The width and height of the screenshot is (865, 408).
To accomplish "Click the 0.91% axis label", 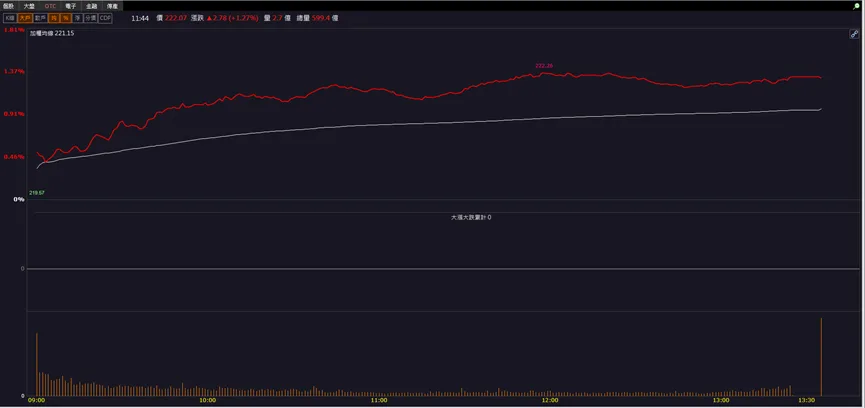I will coord(14,114).
